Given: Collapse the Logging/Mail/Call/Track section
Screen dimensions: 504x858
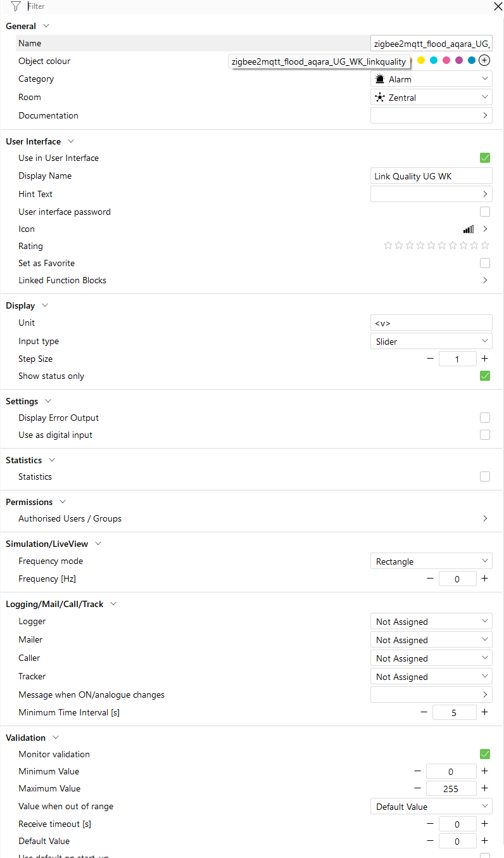Looking at the screenshot, I should [113, 604].
